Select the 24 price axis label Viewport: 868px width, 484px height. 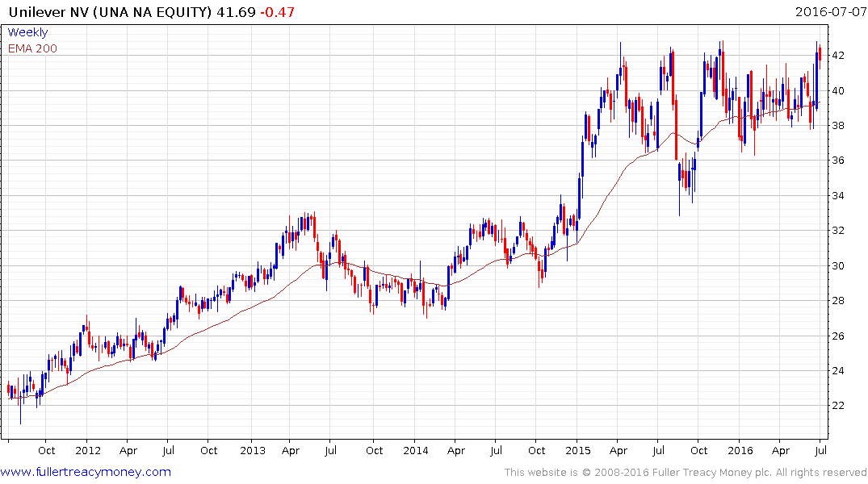click(x=838, y=371)
